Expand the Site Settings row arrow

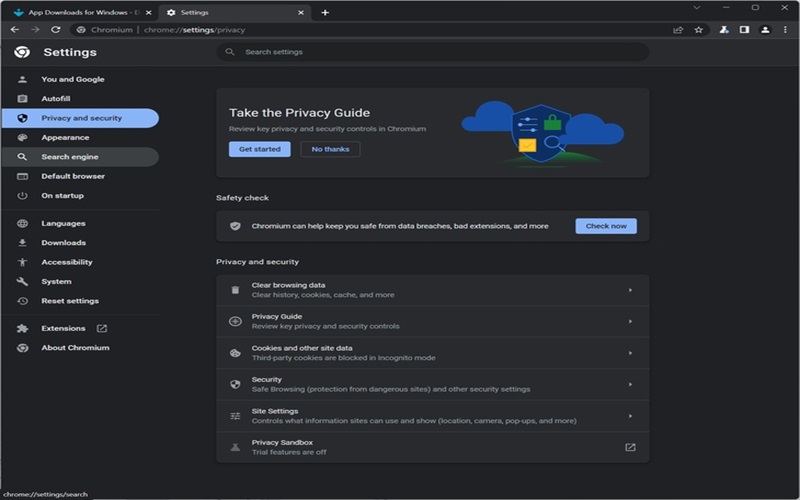(x=630, y=416)
